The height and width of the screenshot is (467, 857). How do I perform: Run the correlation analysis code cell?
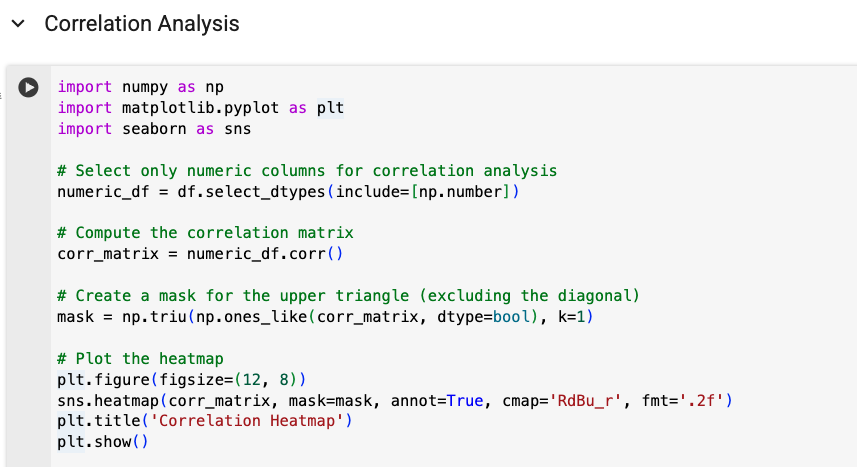(x=30, y=88)
